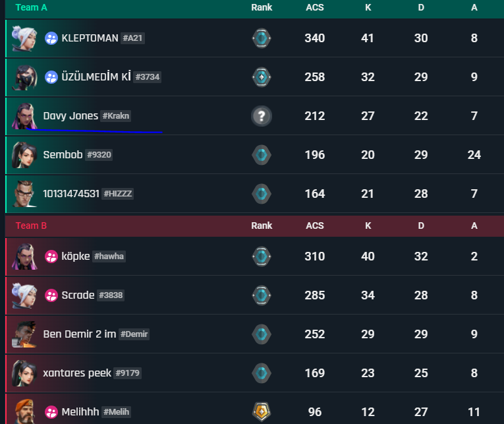Click the Team B header label

pyautogui.click(x=32, y=226)
